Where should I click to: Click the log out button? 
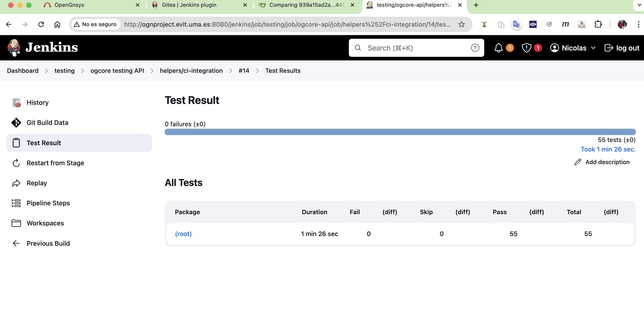point(622,48)
